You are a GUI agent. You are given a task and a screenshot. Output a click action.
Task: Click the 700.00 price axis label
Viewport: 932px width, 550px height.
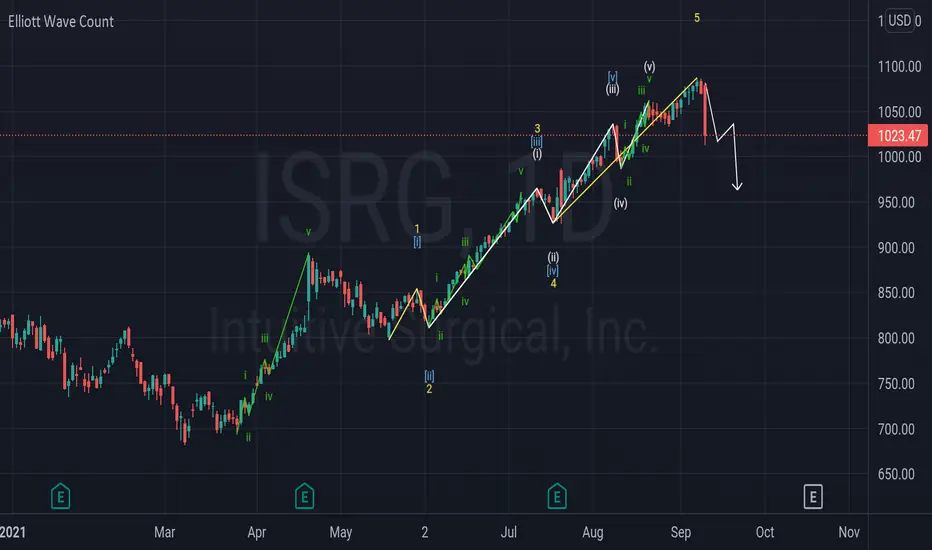[x=896, y=429]
